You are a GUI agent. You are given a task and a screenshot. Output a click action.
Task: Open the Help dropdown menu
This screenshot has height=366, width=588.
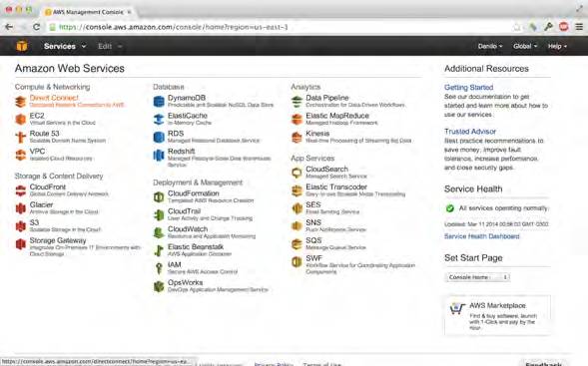557,46
